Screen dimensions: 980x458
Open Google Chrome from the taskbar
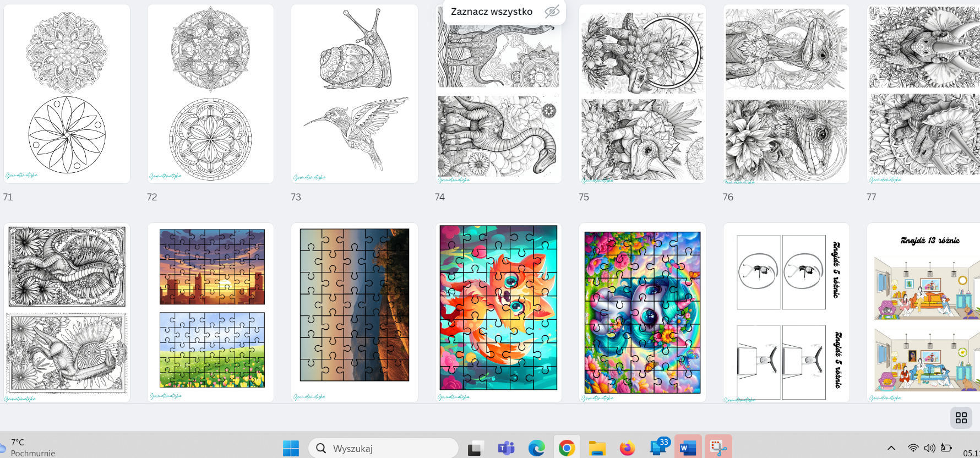567,448
